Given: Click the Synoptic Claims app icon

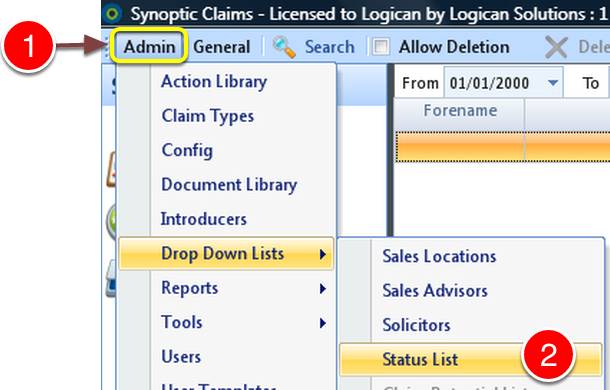Looking at the screenshot, I should (113, 14).
